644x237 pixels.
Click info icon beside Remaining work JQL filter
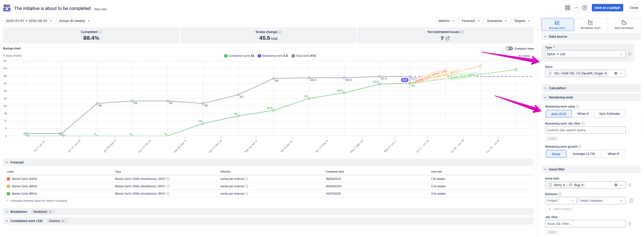click(583, 123)
